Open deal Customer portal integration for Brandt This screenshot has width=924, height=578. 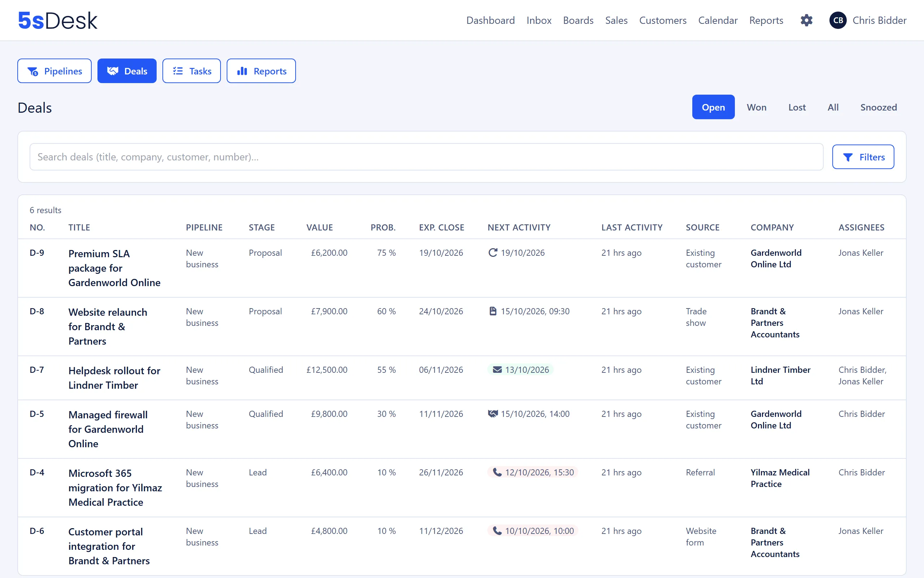[x=109, y=546]
